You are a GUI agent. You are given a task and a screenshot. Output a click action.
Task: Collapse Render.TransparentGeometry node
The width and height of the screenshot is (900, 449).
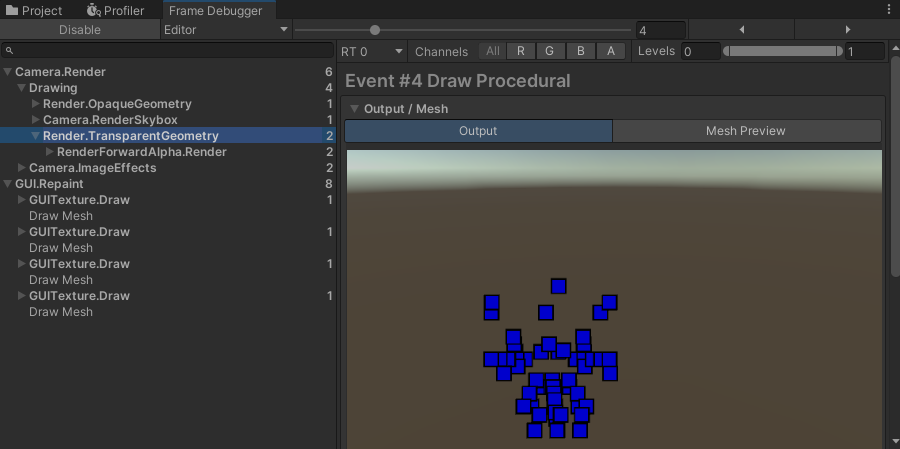click(x=36, y=136)
